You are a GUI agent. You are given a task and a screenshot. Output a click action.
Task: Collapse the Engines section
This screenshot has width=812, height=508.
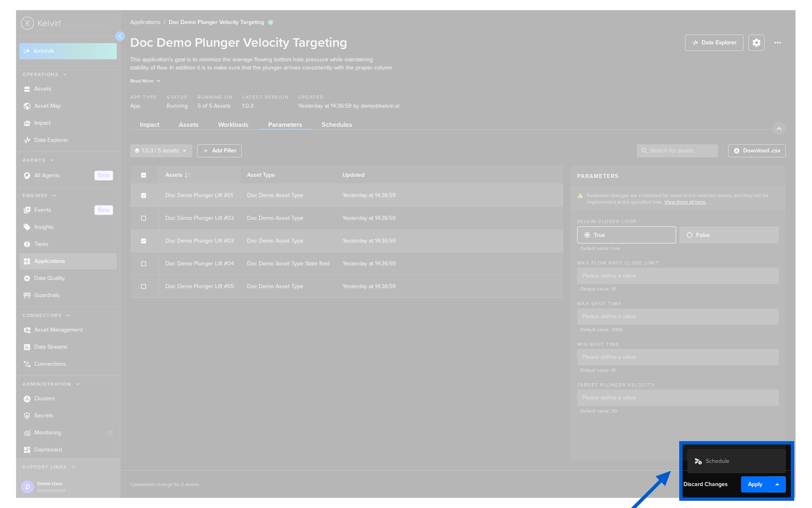[54, 196]
